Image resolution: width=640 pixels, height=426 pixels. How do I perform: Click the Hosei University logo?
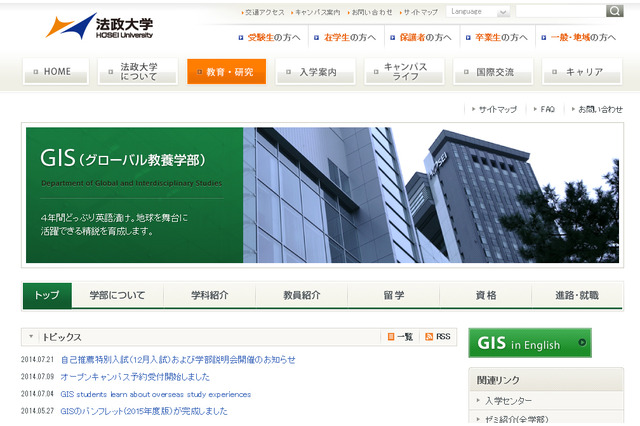point(99,27)
